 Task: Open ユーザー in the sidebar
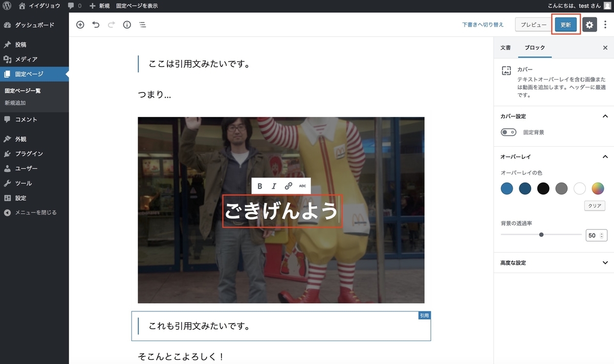pos(34,169)
